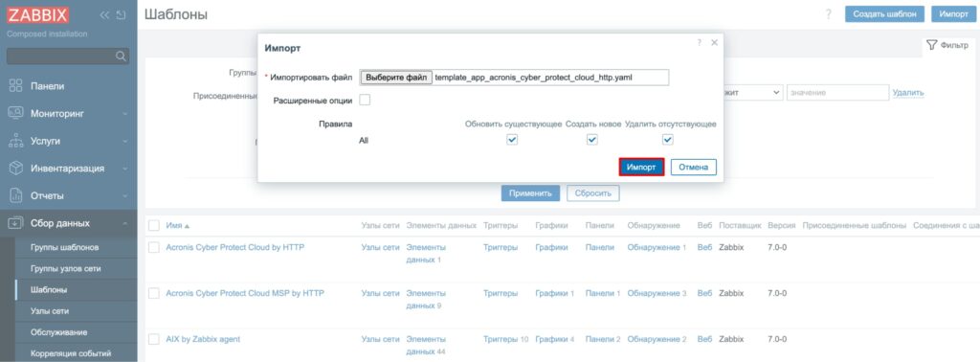980x362 pixels.
Task: Open the page help question mark
Action: pos(829,14)
